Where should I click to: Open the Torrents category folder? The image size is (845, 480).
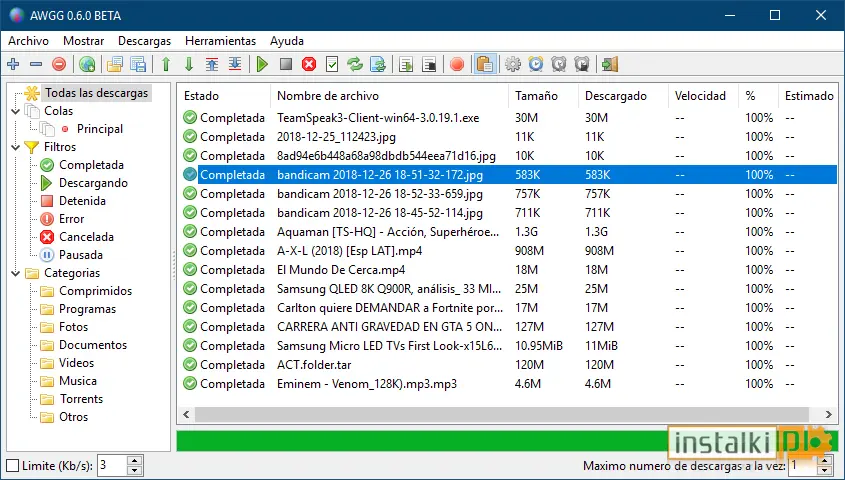coord(81,399)
